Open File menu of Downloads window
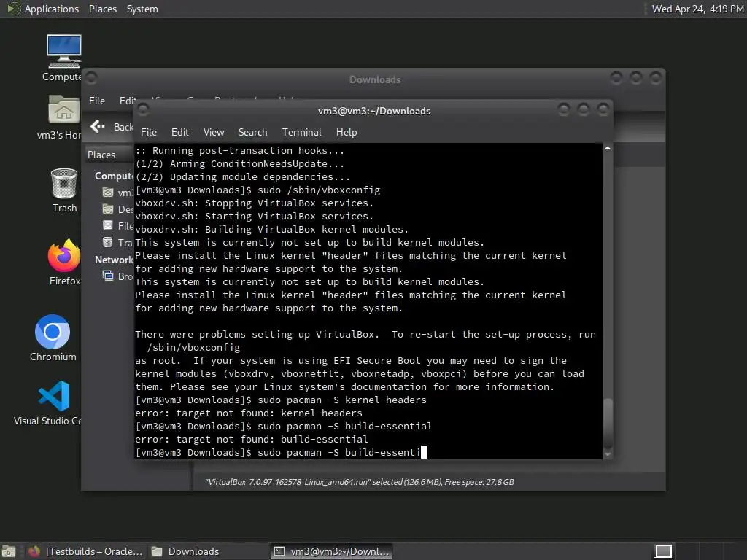The image size is (747, 560). click(x=97, y=101)
